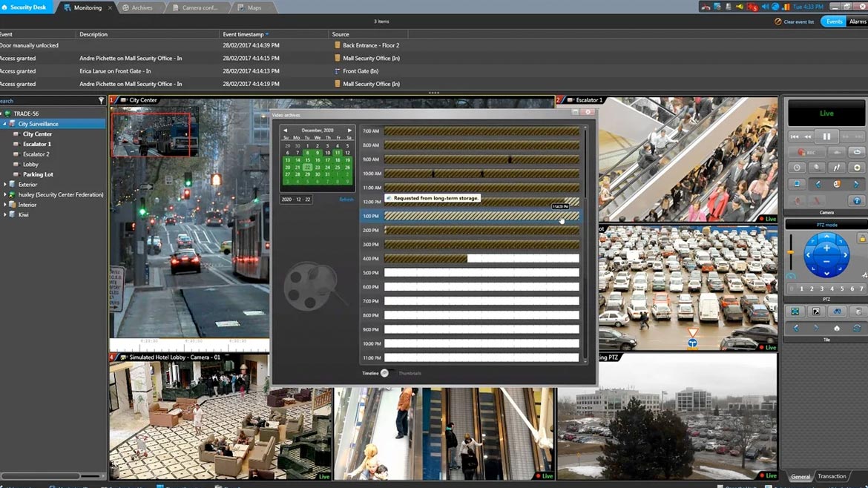
Task: Switch event view to Events
Action: point(834,22)
